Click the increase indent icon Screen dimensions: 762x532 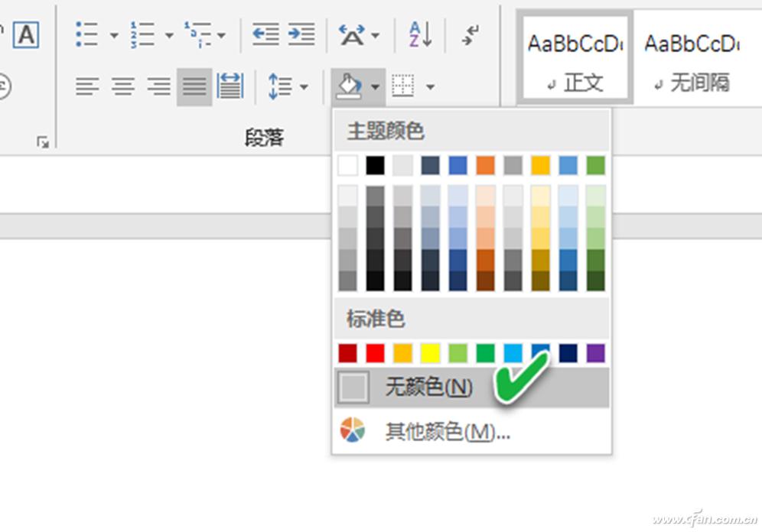(x=301, y=34)
